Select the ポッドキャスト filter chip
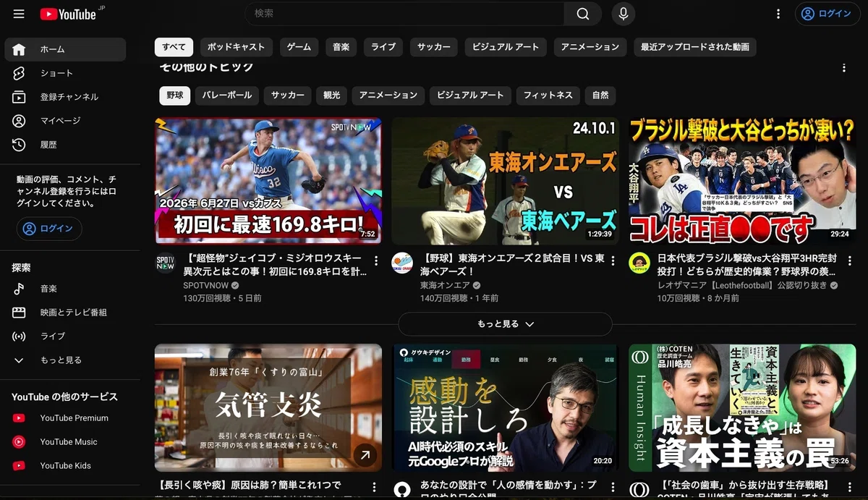 pos(237,47)
